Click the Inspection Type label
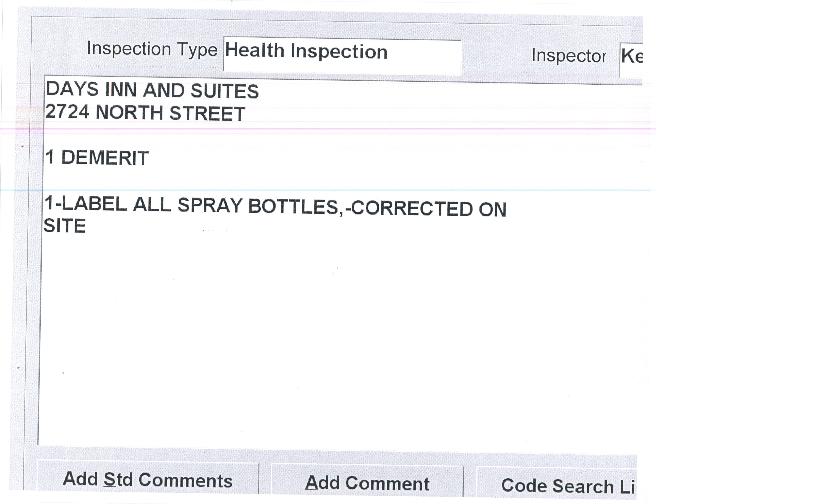The image size is (830, 504). pos(152,49)
